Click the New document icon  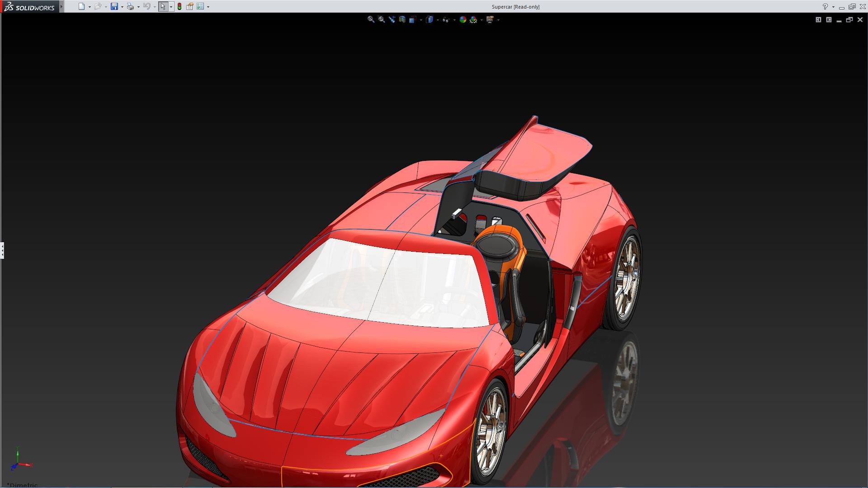point(81,7)
